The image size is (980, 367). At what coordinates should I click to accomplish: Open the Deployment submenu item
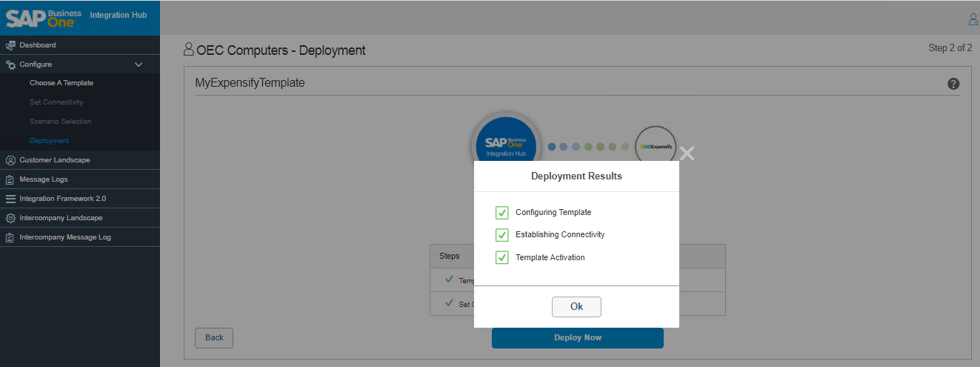(x=49, y=141)
